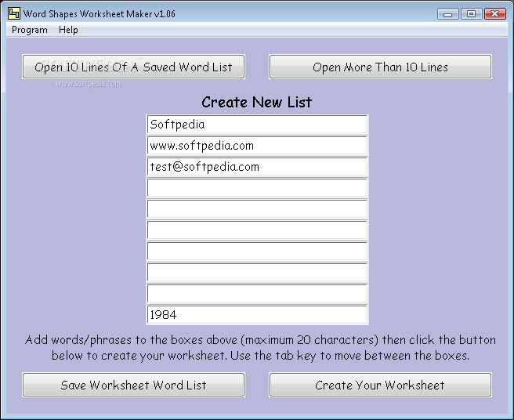Click the fifth word list box

coord(257,209)
